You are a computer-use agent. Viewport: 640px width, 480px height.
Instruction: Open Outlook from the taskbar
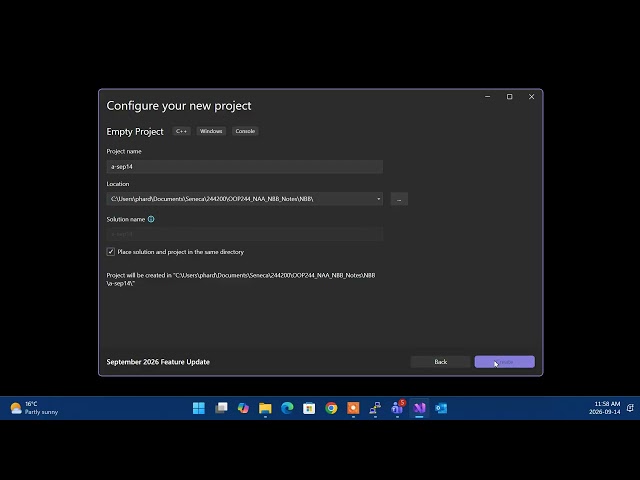pos(441,408)
